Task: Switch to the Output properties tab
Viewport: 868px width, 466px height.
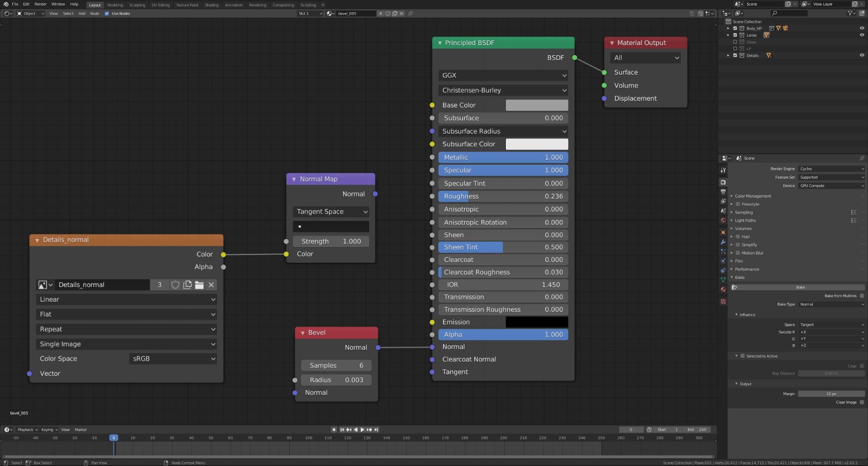Action: pos(723,192)
